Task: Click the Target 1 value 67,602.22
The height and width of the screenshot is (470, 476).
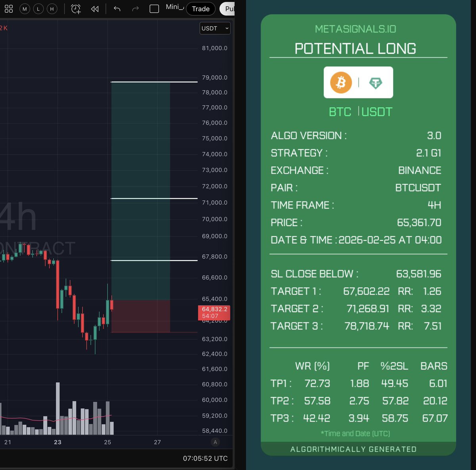Action: tap(366, 291)
